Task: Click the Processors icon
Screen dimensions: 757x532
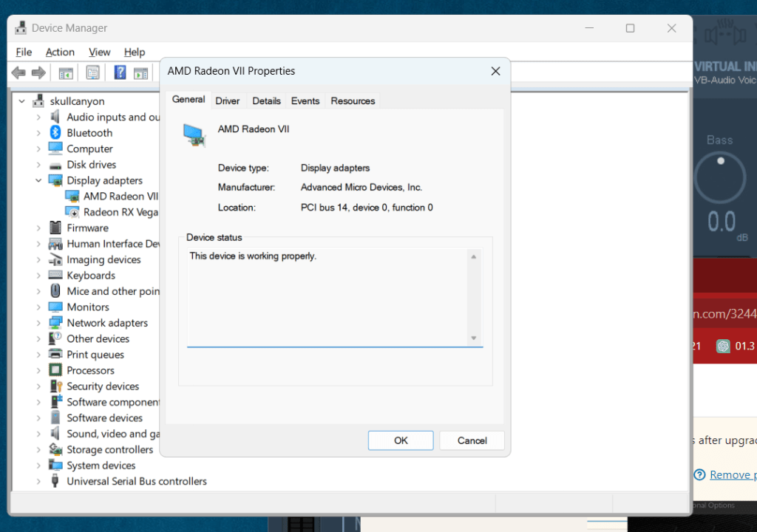Action: point(55,370)
